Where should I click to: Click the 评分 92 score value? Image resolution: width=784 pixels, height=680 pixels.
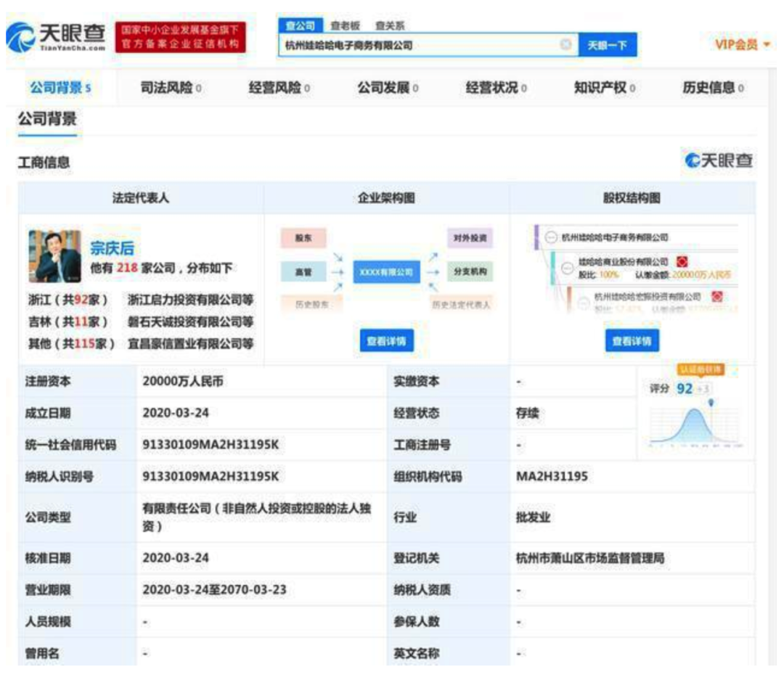[x=684, y=388]
